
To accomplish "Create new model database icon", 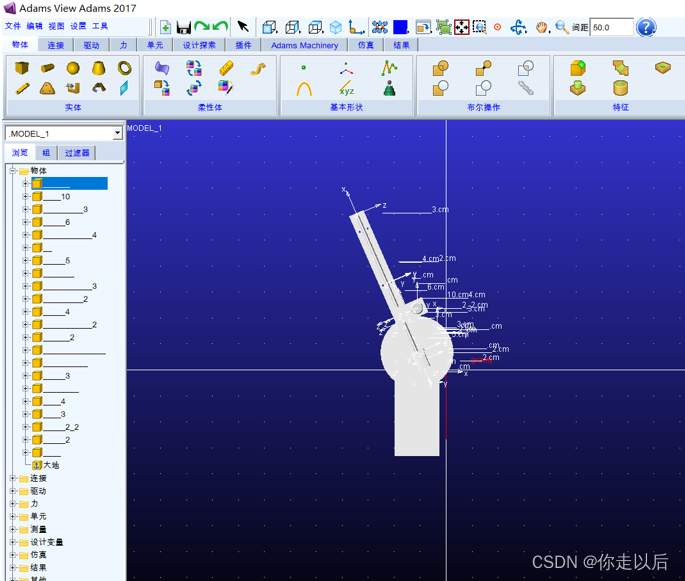I will [165, 28].
